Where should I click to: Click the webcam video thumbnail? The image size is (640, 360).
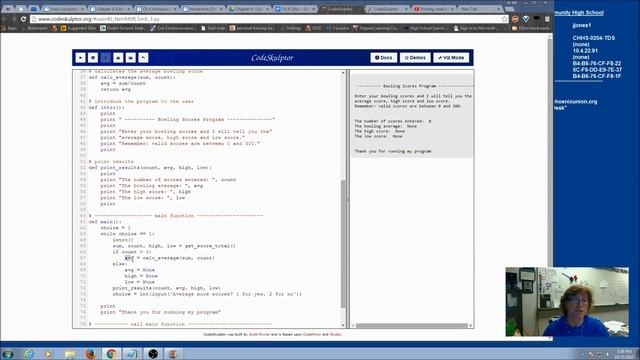567,302
